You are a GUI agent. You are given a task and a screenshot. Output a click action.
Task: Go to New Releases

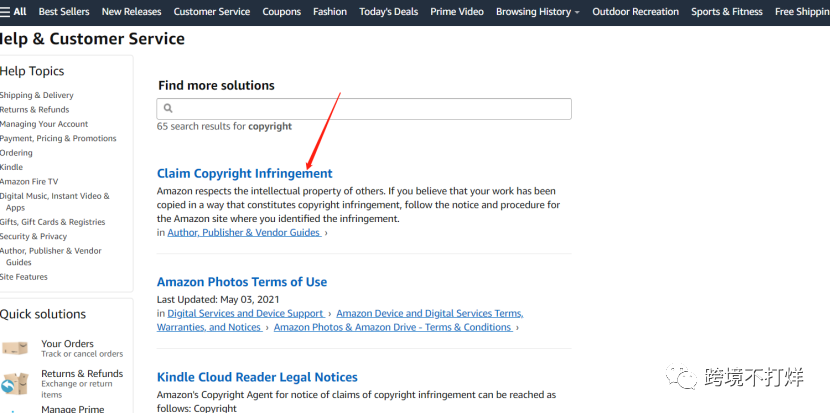pos(131,12)
